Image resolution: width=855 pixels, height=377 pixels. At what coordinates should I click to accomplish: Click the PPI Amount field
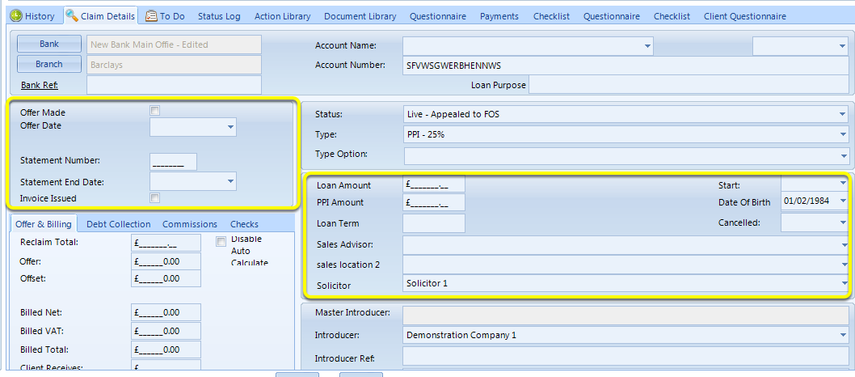click(433, 202)
